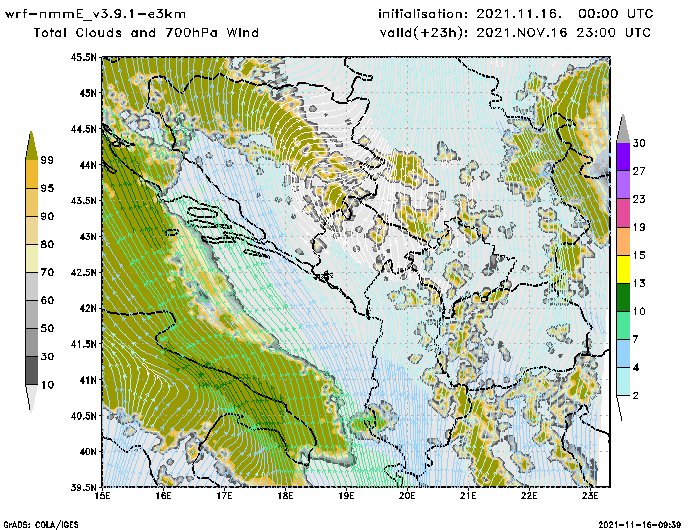The width and height of the screenshot is (700, 530).
Task: Click the '15E' longitude label
Action: click(x=103, y=496)
